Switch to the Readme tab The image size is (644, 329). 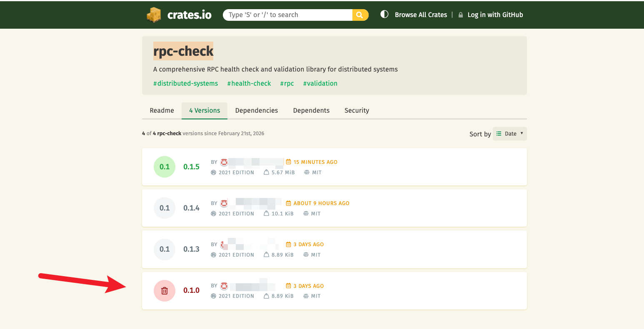[x=162, y=111]
